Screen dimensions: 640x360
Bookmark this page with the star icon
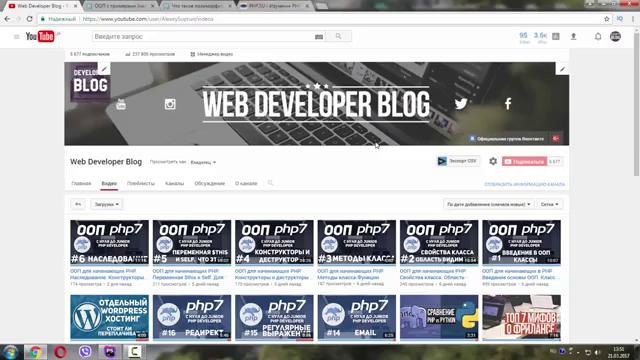(x=607, y=19)
